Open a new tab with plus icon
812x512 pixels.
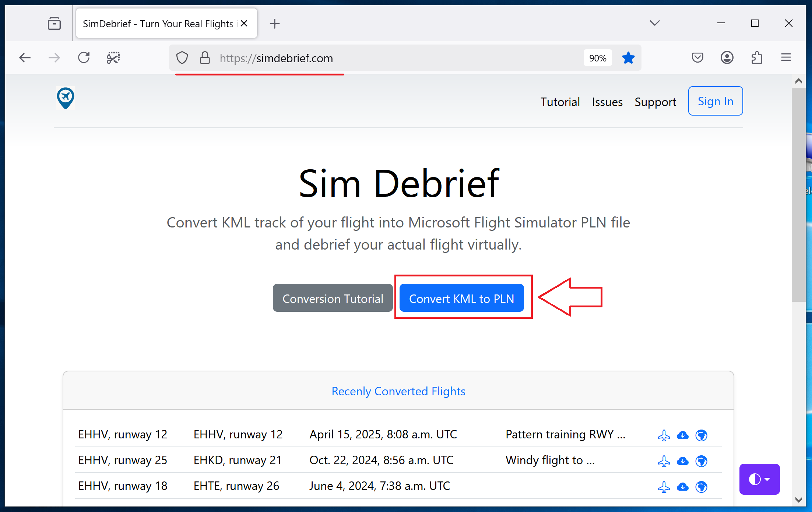(x=275, y=24)
